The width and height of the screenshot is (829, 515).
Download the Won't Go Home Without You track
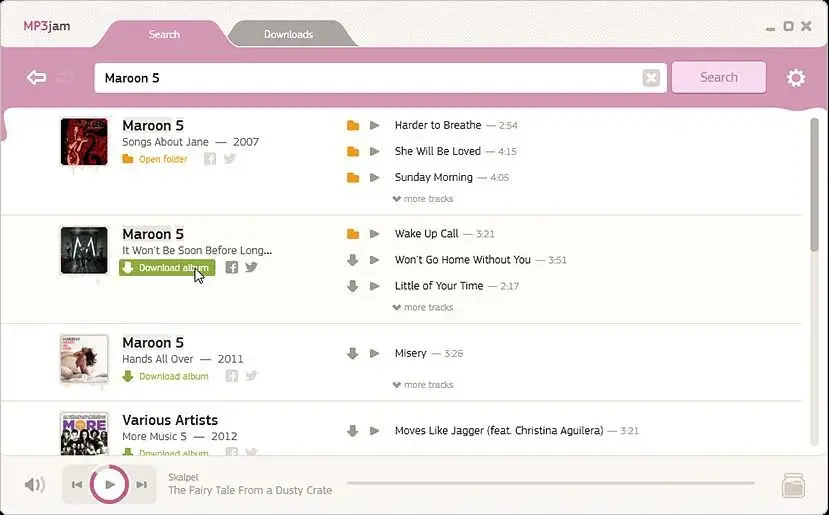click(x=353, y=260)
